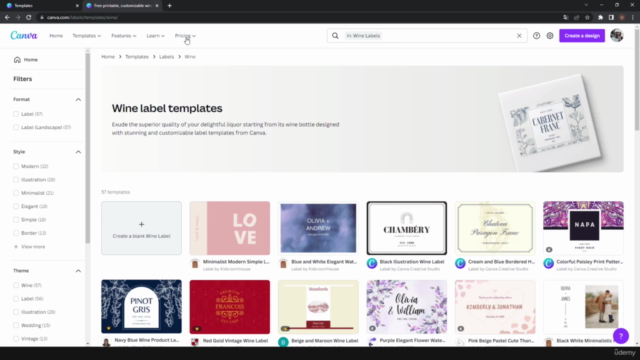Viewport: 640px width, 360px height.
Task: Select the Simple style checkbox
Action: pos(16,220)
